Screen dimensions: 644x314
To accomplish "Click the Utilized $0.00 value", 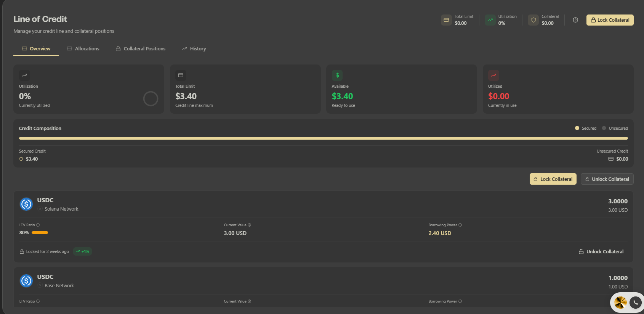I will point(498,96).
